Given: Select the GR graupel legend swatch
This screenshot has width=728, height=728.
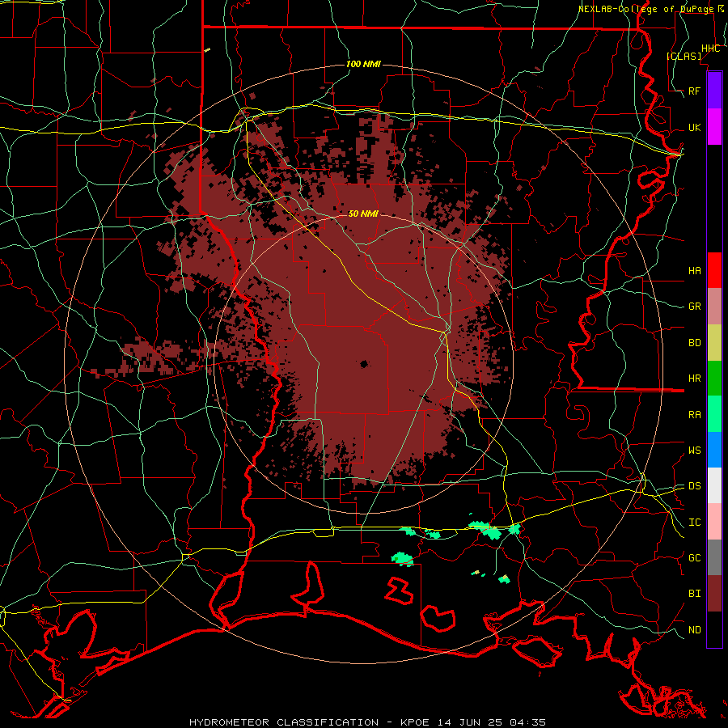Looking at the screenshot, I should pos(714,307).
